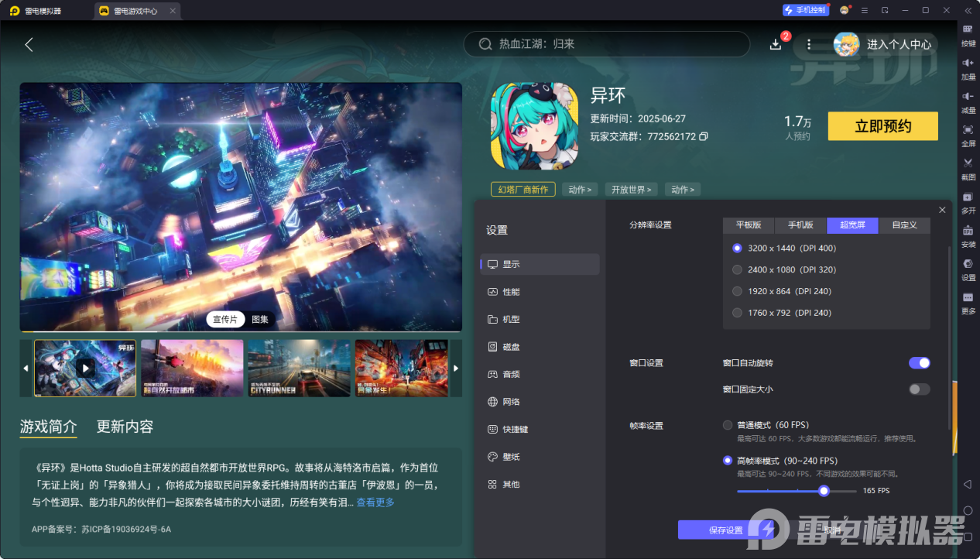Image resolution: width=980 pixels, height=559 pixels.
Task: Switch to the 更新内容 tab
Action: click(125, 427)
